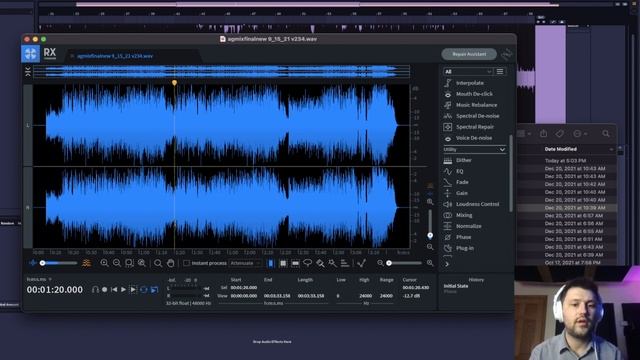Select the Grab hand tool
The image size is (640, 360).
(171, 263)
